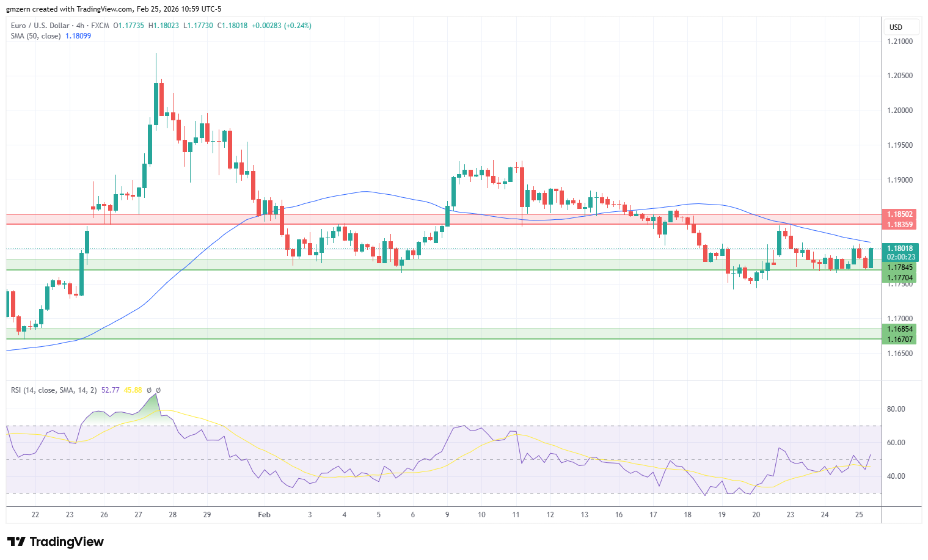This screenshot has width=928, height=560.
Task: Select the 'Euro / U.S. Dollar' symbol title
Action: pos(40,26)
